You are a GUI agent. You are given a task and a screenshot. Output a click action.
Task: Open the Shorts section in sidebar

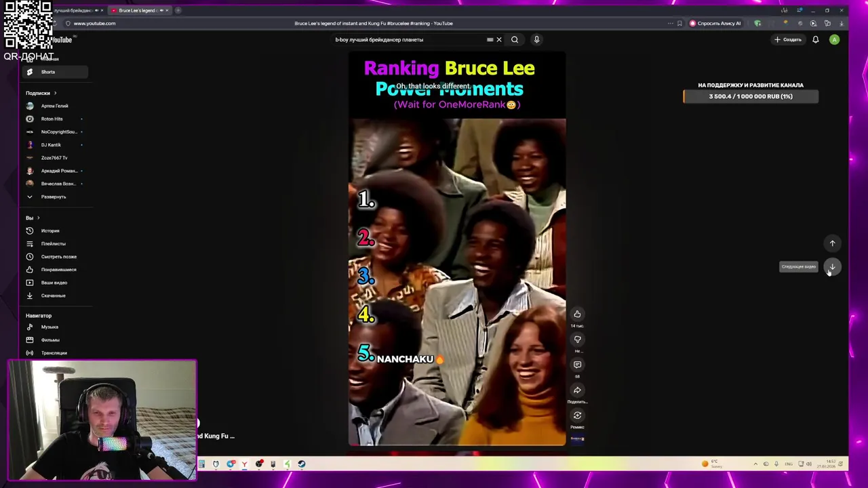tap(54, 72)
